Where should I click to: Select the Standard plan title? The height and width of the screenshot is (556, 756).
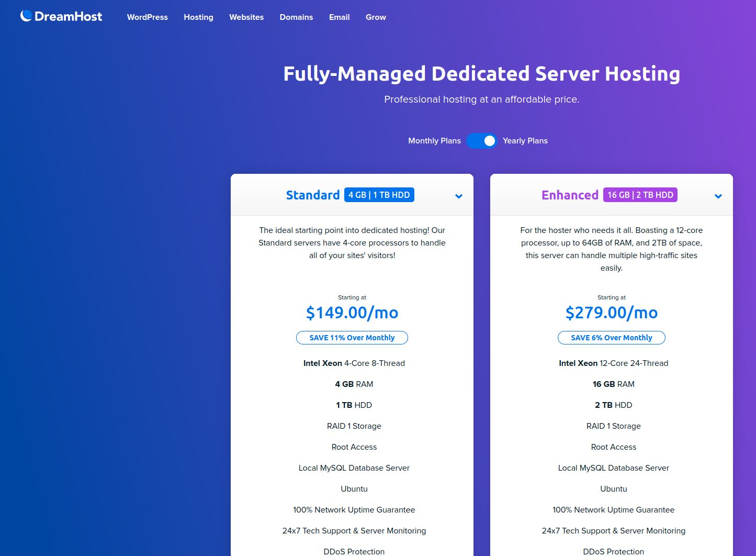click(x=313, y=195)
